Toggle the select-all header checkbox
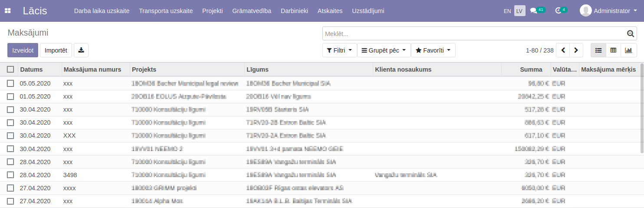 click(10, 69)
